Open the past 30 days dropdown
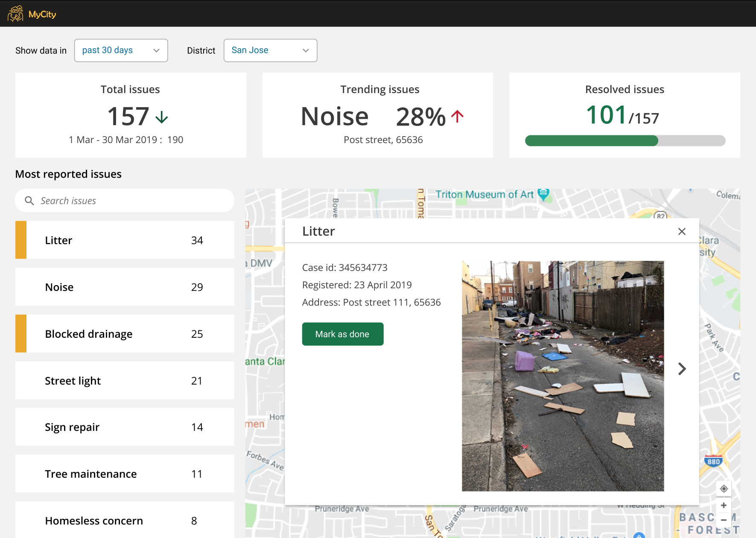756x538 pixels. tap(121, 50)
